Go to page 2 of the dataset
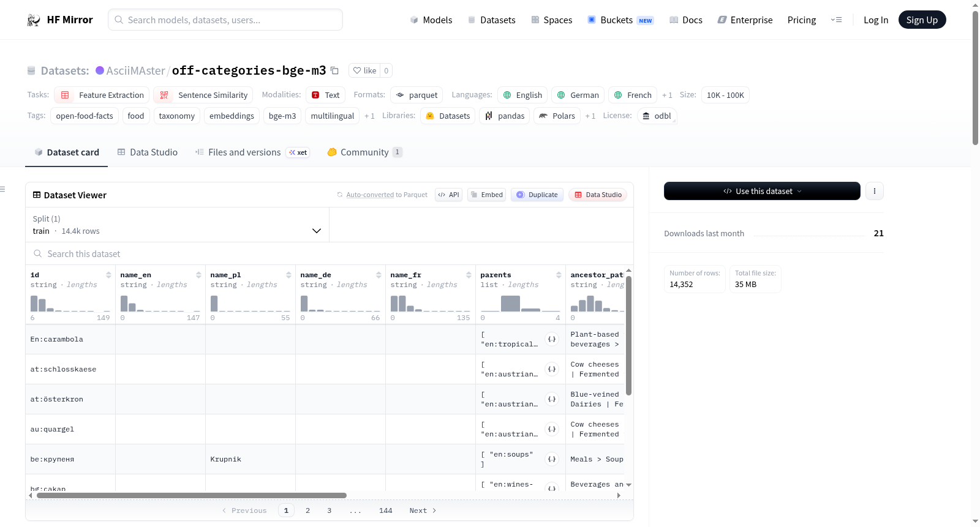Image resolution: width=980 pixels, height=527 pixels. pos(307,510)
